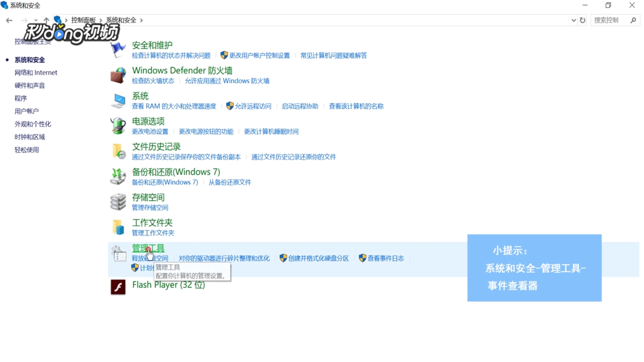Open the 存储空间 heading link
The image size is (644, 362).
148,198
